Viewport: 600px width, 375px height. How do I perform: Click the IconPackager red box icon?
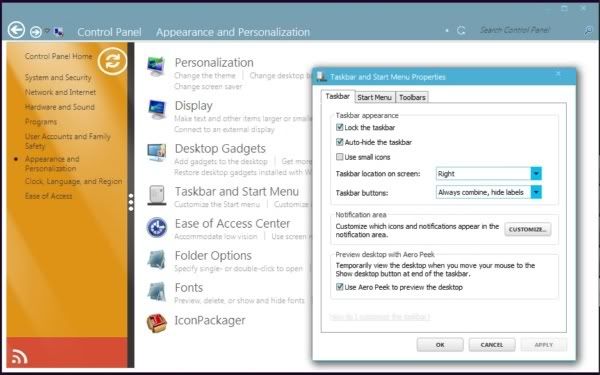pos(157,323)
